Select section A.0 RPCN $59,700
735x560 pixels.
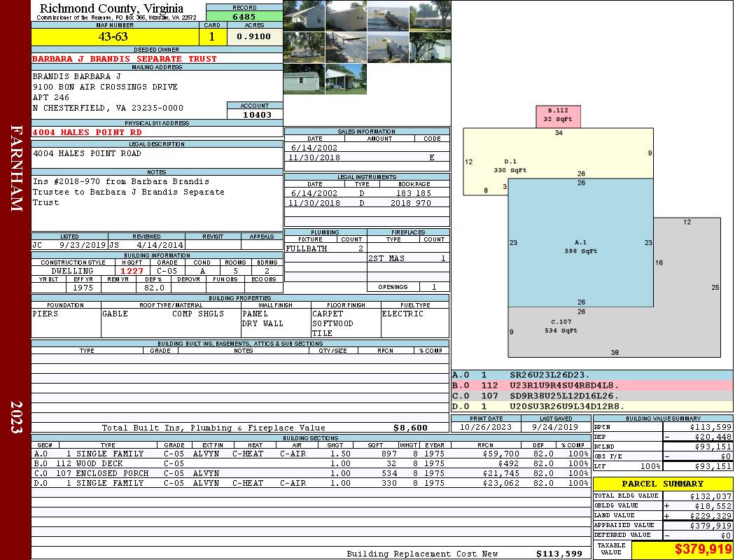(x=500, y=454)
